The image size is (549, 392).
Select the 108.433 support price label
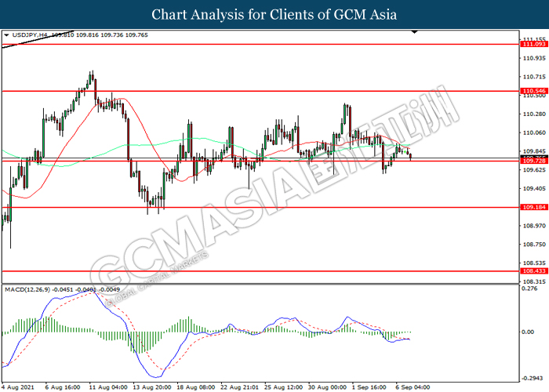[x=534, y=271]
